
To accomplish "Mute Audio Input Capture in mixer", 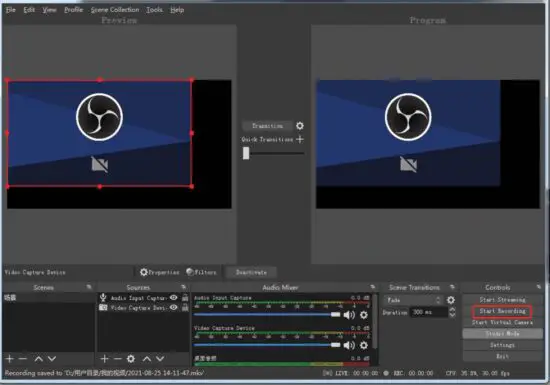I will coord(349,315).
